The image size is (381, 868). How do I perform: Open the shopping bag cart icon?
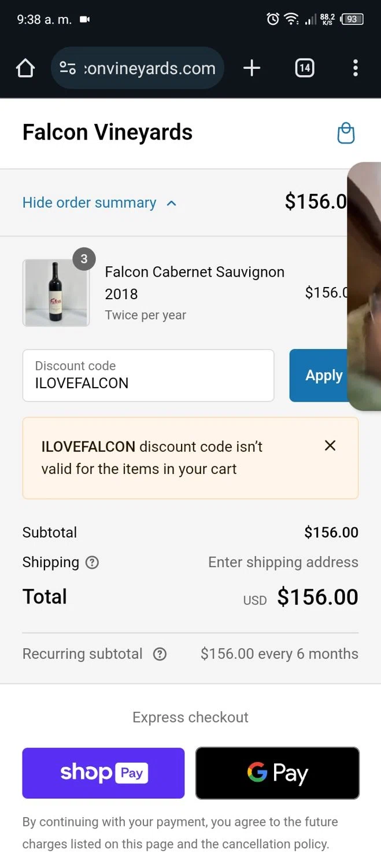[x=346, y=133]
